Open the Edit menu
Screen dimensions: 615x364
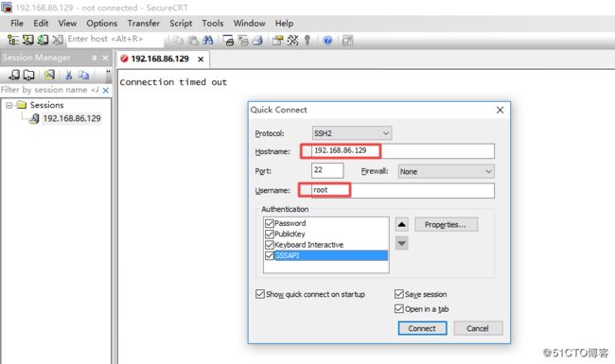(41, 24)
